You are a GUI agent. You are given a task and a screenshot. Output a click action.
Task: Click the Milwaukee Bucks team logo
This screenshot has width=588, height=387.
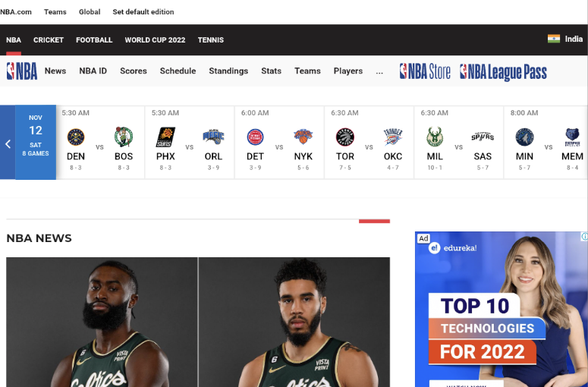point(435,137)
